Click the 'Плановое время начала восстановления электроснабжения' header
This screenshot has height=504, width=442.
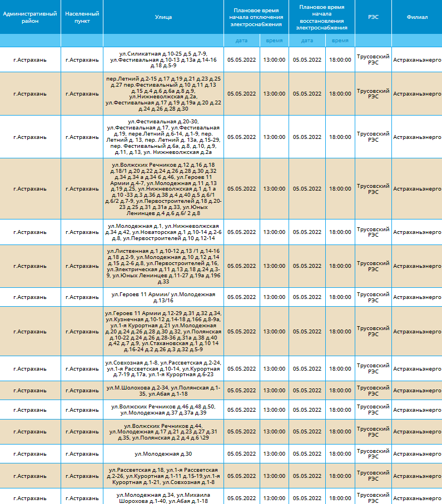tap(322, 17)
